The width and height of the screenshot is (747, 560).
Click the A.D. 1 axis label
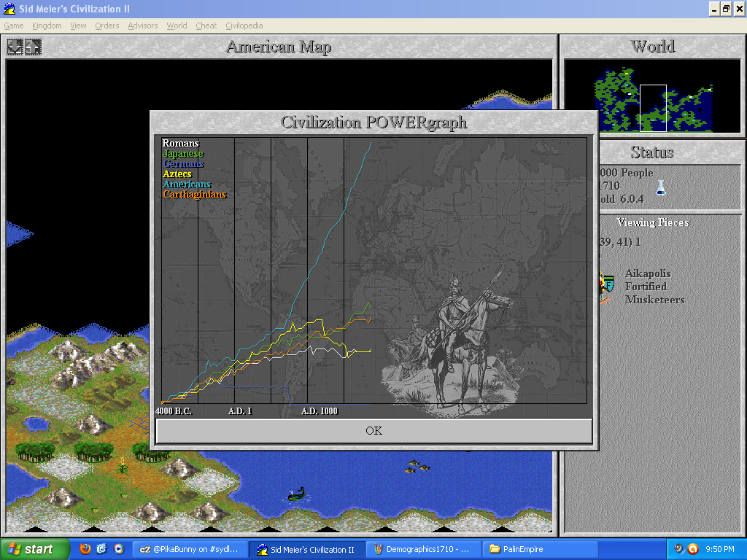point(240,411)
